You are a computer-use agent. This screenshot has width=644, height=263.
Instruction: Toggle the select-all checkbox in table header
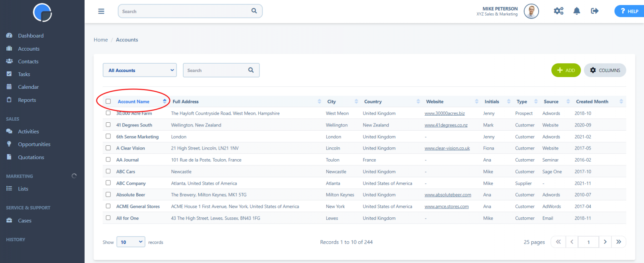(x=108, y=101)
